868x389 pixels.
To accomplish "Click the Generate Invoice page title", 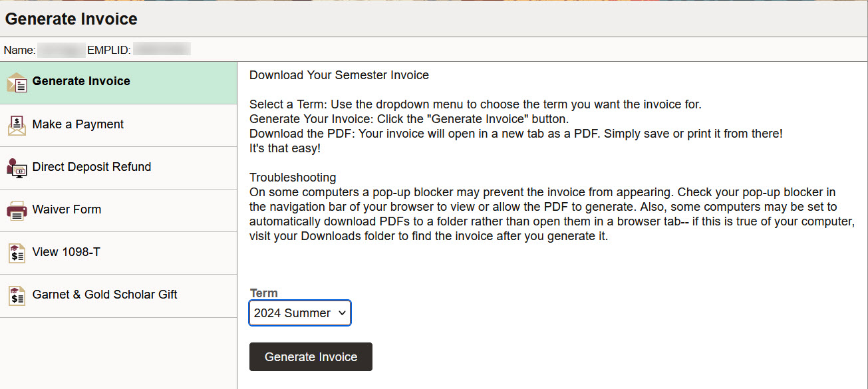I will tap(71, 19).
